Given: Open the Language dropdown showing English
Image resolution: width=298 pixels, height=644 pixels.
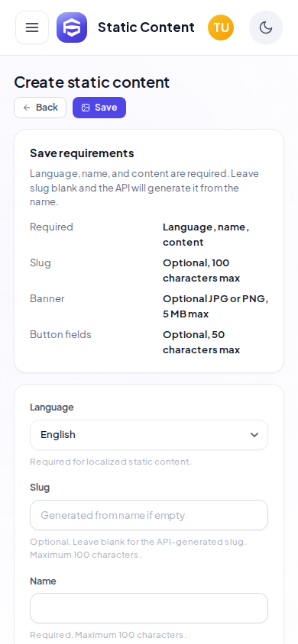Looking at the screenshot, I should [149, 435].
